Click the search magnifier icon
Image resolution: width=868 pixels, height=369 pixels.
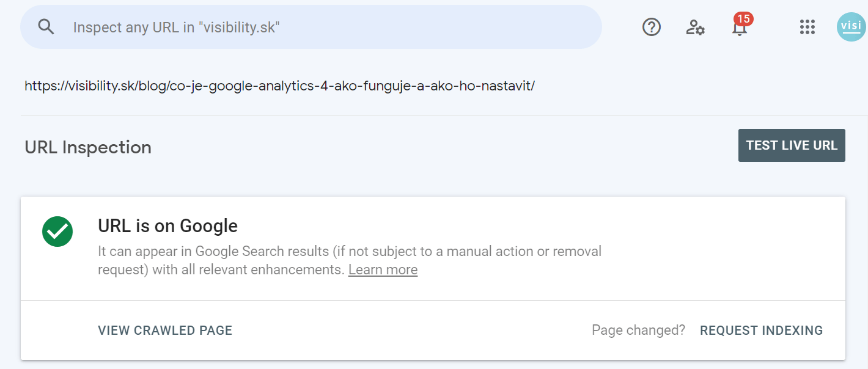click(x=46, y=27)
